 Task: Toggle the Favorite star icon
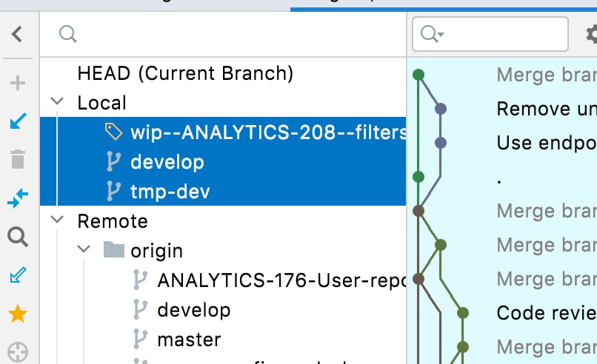tap(18, 314)
